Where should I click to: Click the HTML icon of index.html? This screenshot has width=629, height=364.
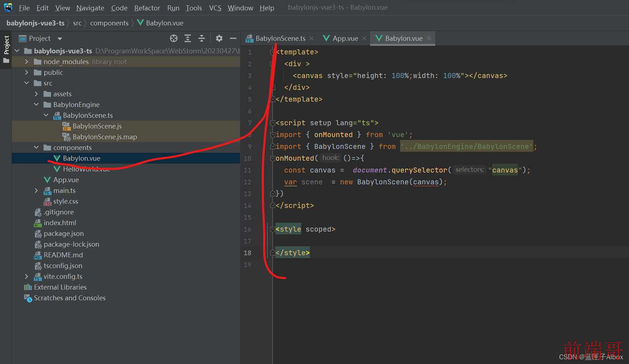point(38,223)
